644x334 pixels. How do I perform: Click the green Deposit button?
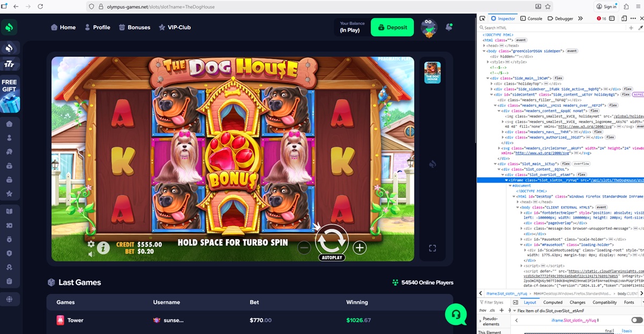pos(392,27)
